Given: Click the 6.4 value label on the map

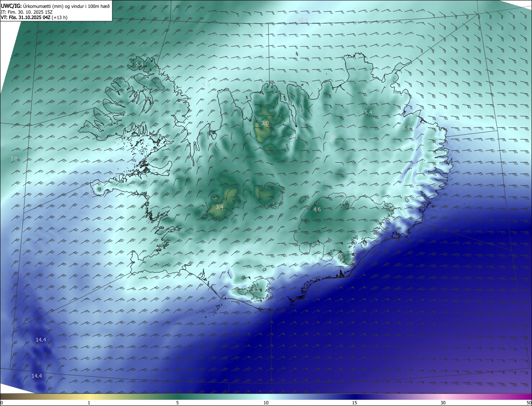Looking at the screenshot, I should click(406, 128).
